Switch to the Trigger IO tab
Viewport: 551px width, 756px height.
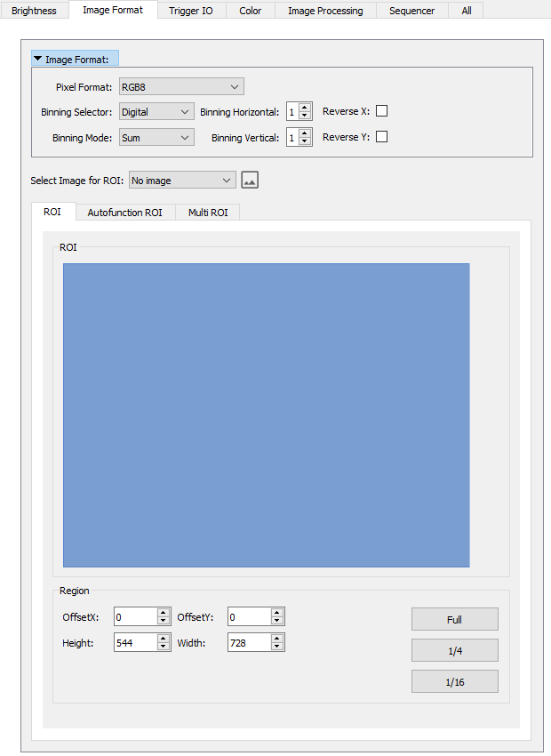point(191,11)
